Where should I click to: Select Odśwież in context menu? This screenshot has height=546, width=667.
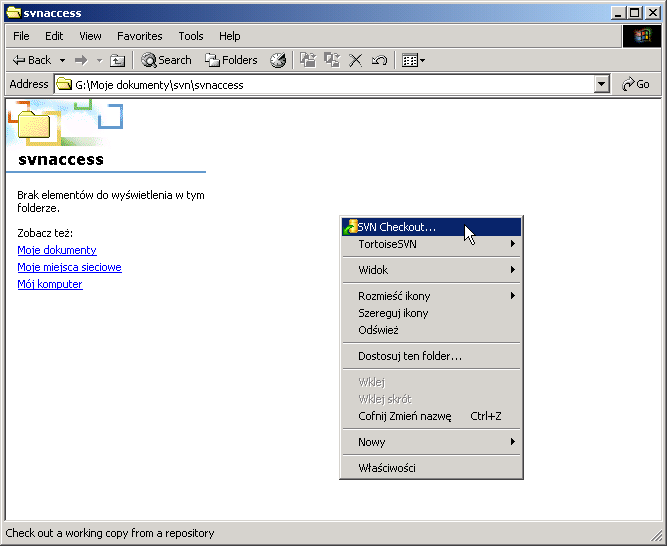(431, 330)
